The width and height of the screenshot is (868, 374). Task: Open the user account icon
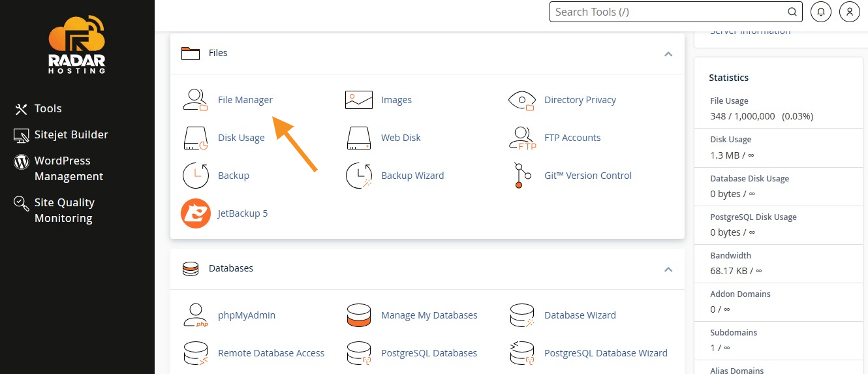(x=849, y=12)
